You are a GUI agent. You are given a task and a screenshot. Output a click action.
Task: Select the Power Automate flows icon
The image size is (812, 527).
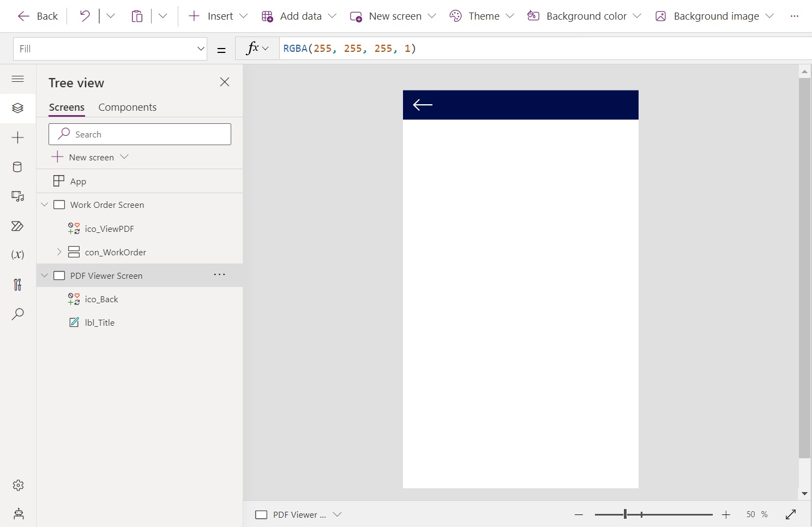(x=17, y=226)
